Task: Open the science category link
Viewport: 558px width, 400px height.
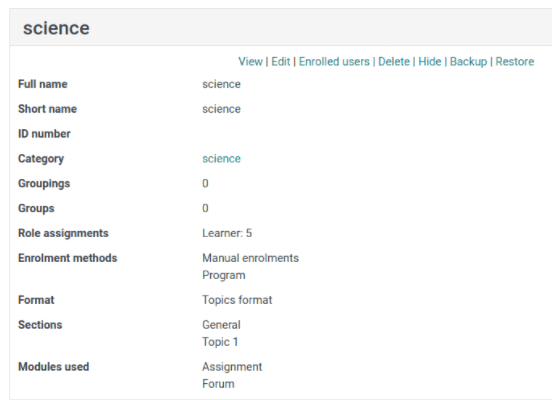Action: coord(221,159)
